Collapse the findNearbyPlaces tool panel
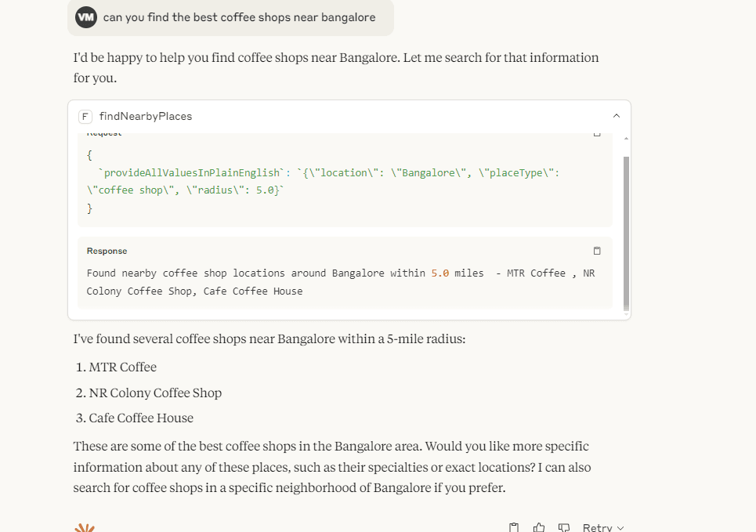 (x=617, y=116)
